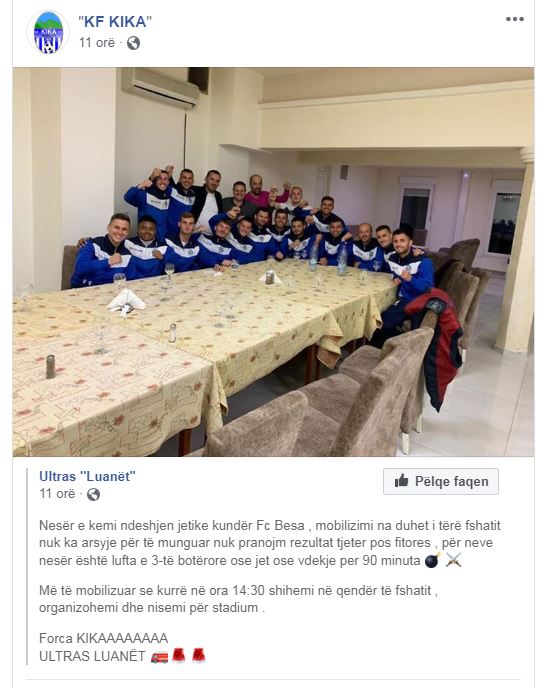Open the team dinner photo
This screenshot has width=540, height=688.
pyautogui.click(x=273, y=262)
